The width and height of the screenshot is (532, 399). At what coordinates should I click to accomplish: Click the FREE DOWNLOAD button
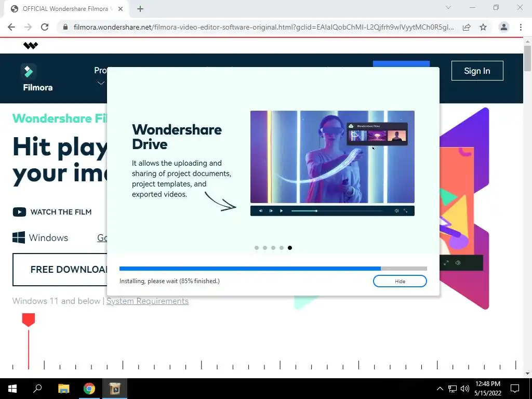click(60, 270)
